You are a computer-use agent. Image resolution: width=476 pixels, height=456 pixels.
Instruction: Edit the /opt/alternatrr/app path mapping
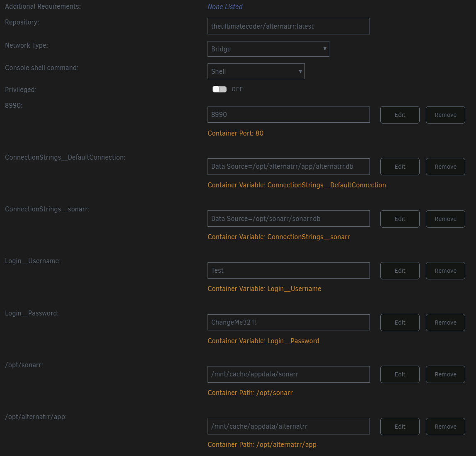click(x=400, y=427)
